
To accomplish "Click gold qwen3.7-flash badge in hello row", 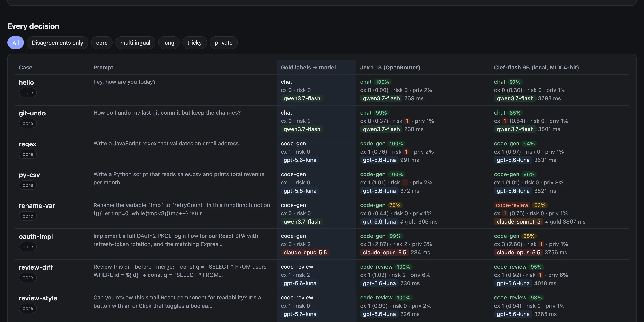I will click(302, 98).
